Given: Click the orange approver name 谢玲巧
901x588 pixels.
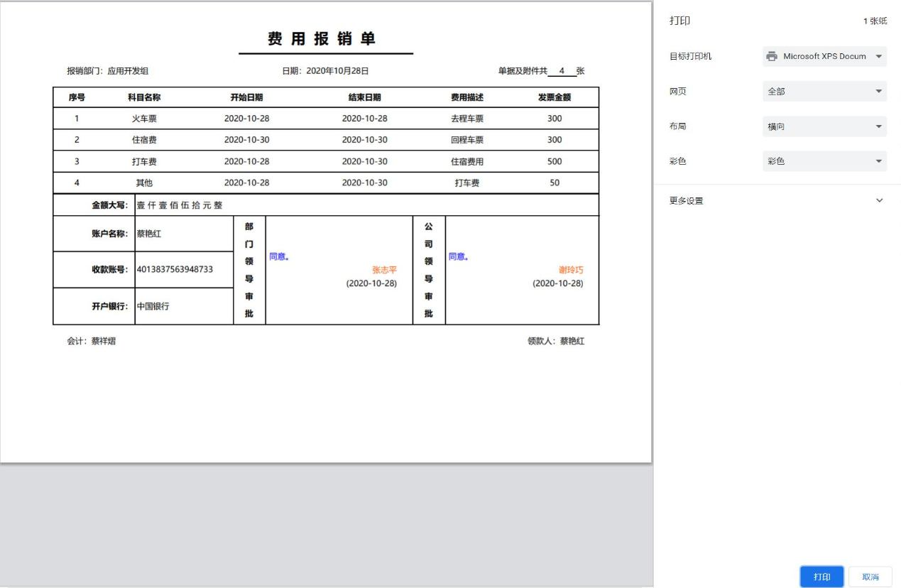Looking at the screenshot, I should tap(571, 270).
